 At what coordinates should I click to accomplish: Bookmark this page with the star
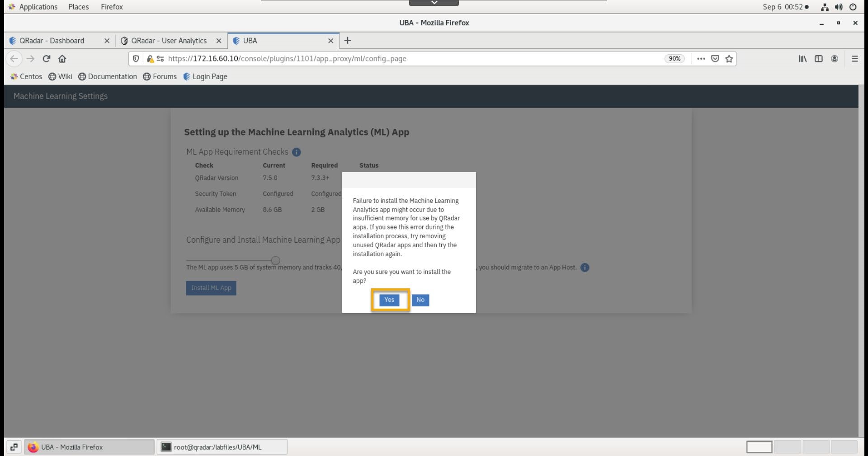pos(729,59)
